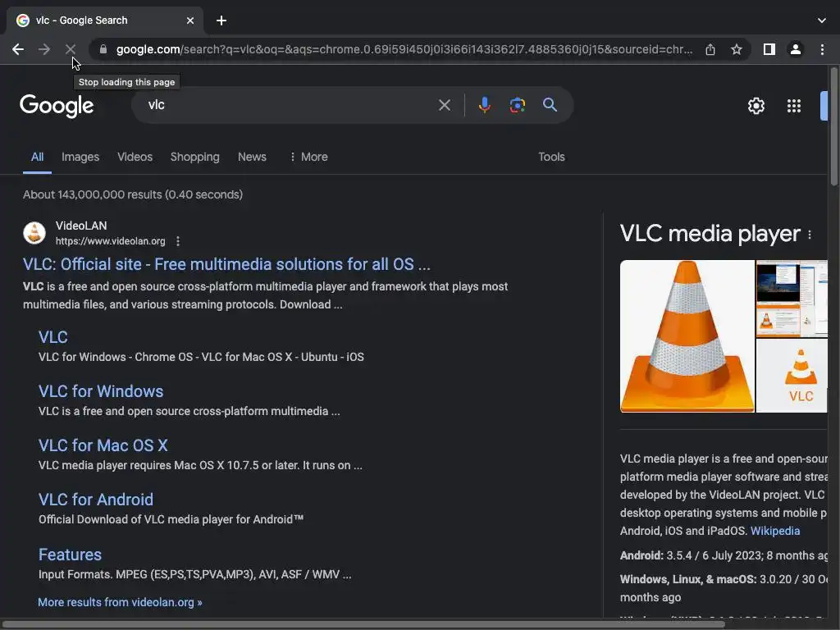Open the small VLC logo thumbnail
The image size is (840, 630).
coord(792,376)
